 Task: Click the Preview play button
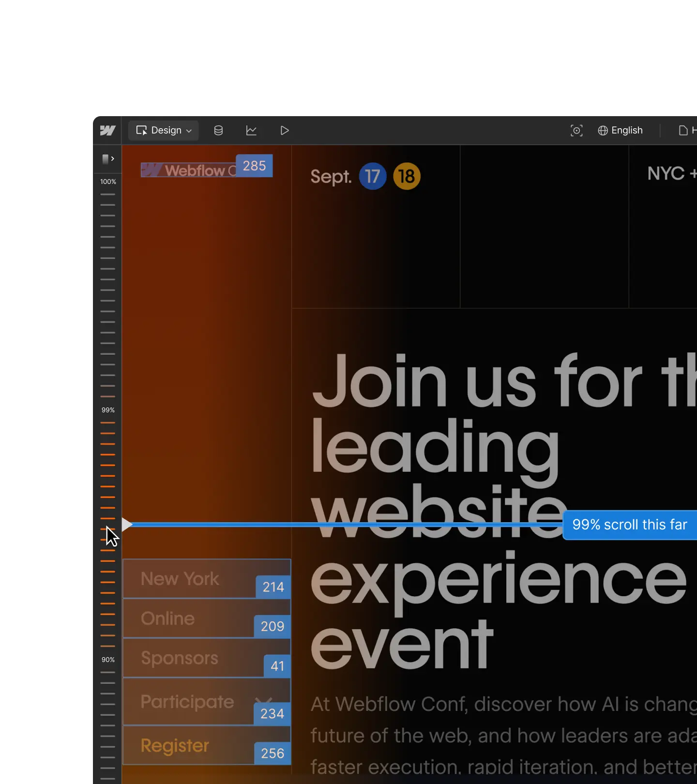(x=285, y=130)
